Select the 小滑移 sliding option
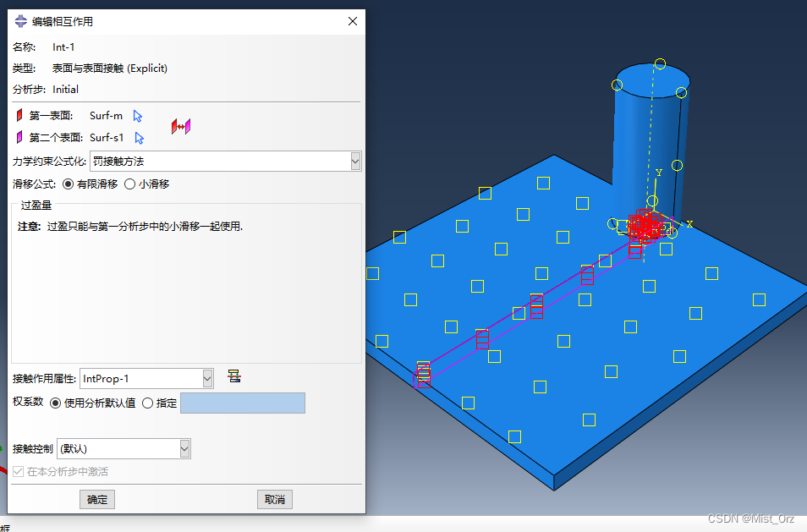This screenshot has width=807, height=532. click(x=130, y=184)
